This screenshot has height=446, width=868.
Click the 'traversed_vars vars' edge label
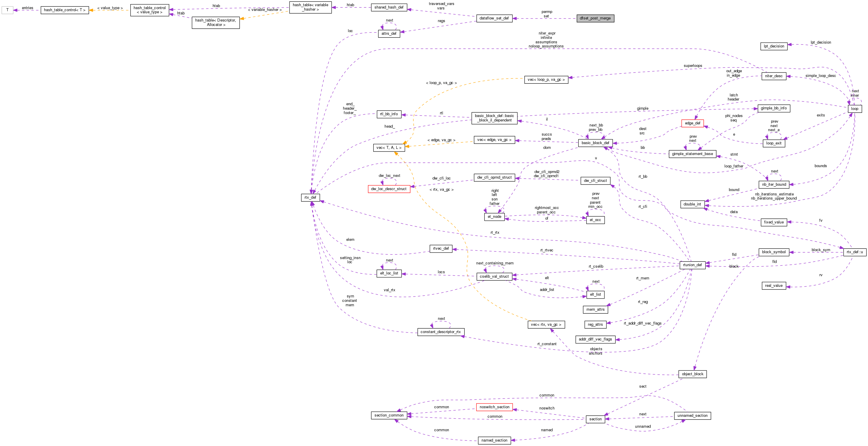click(x=441, y=6)
